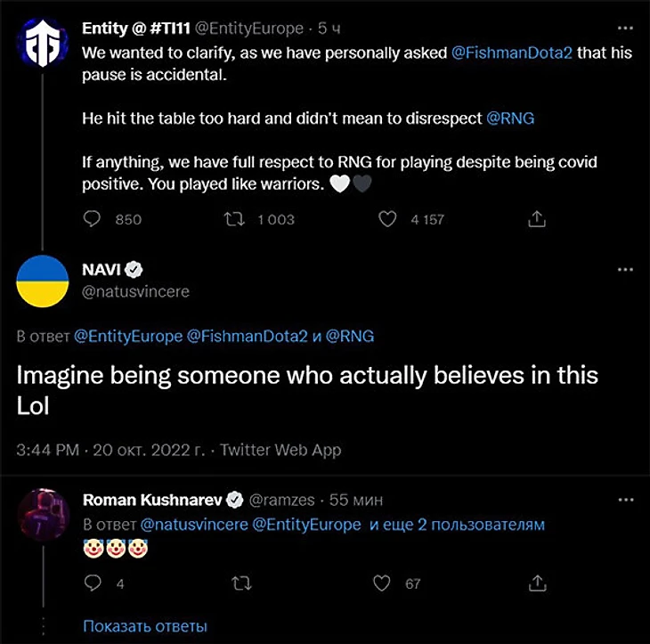This screenshot has height=644, width=650.
Task: Open the Twitter Web App source link
Action: pos(280,450)
